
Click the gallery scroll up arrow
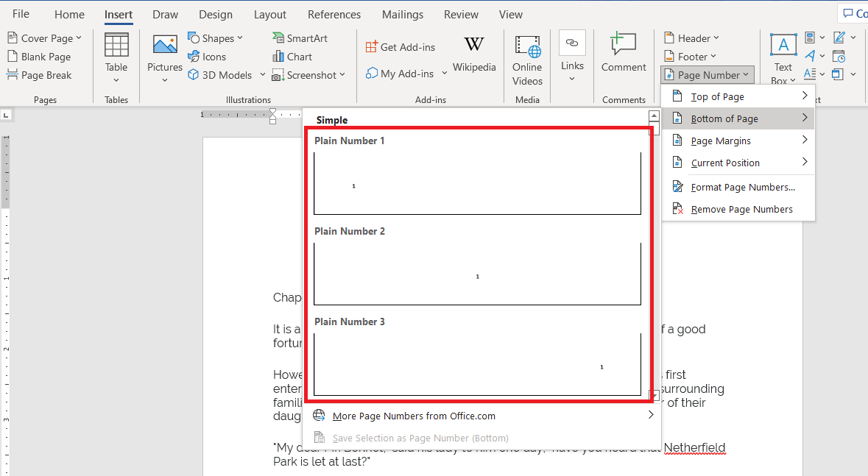click(654, 116)
